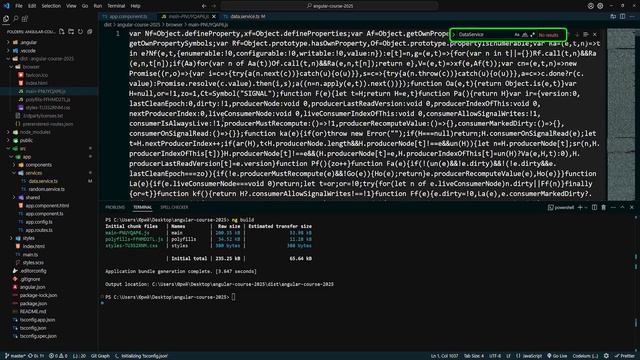Expand the components folder
The image size is (640, 360).
(x=38, y=165)
